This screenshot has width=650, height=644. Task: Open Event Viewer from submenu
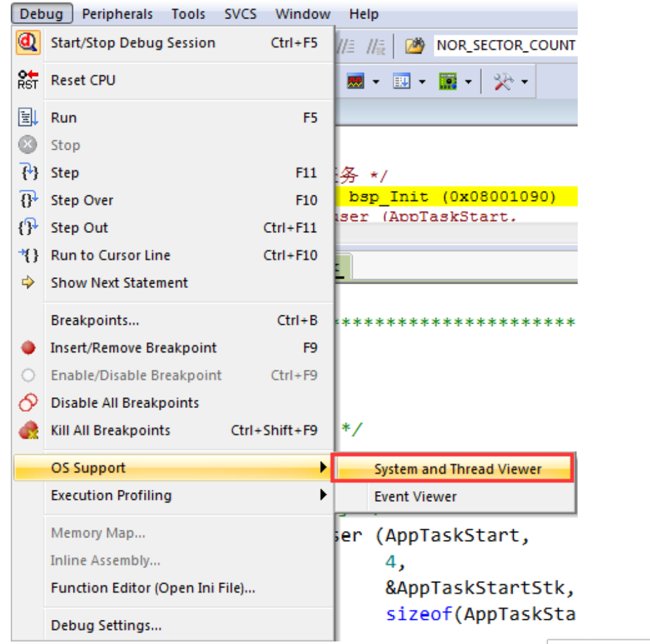point(454,496)
